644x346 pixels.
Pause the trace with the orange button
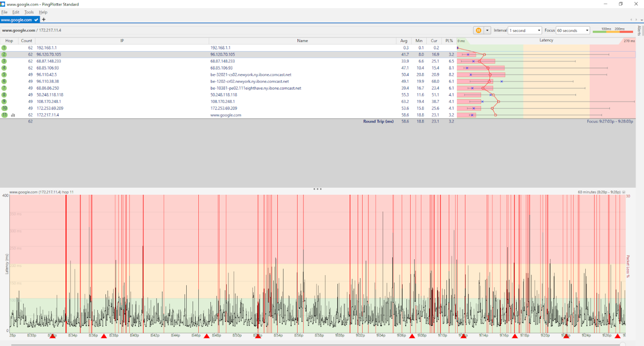[478, 31]
